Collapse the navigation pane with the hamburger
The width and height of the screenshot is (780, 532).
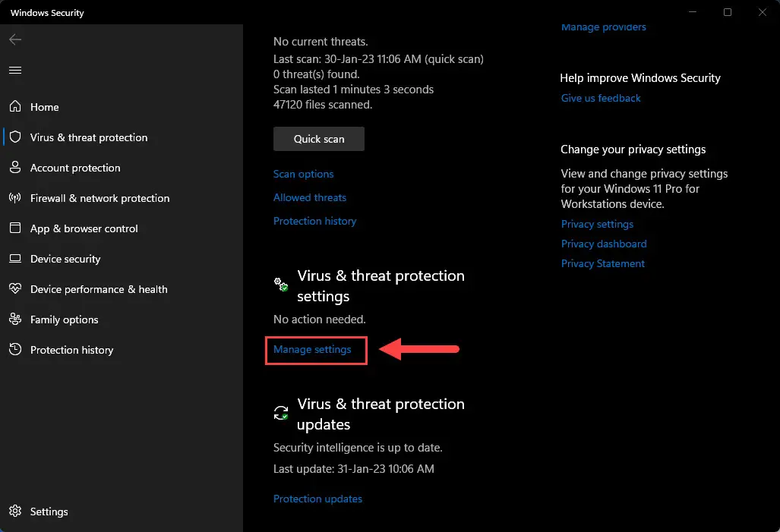(x=15, y=70)
